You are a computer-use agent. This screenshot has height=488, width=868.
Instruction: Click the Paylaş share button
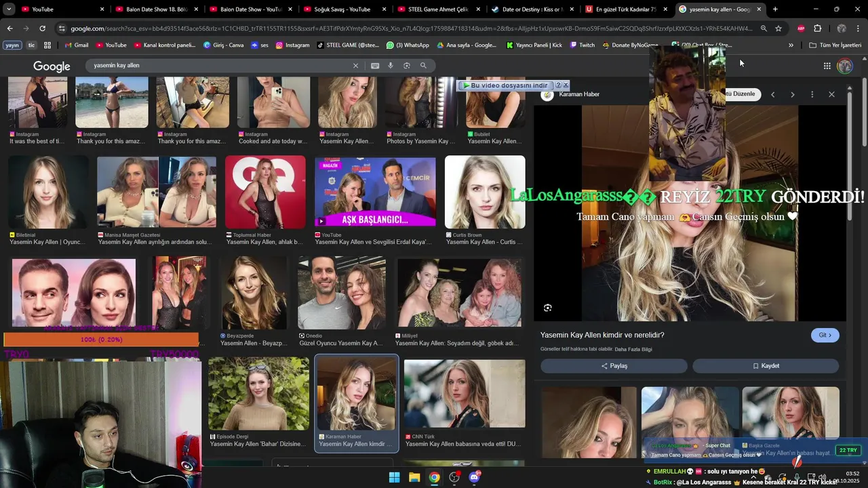coord(614,366)
